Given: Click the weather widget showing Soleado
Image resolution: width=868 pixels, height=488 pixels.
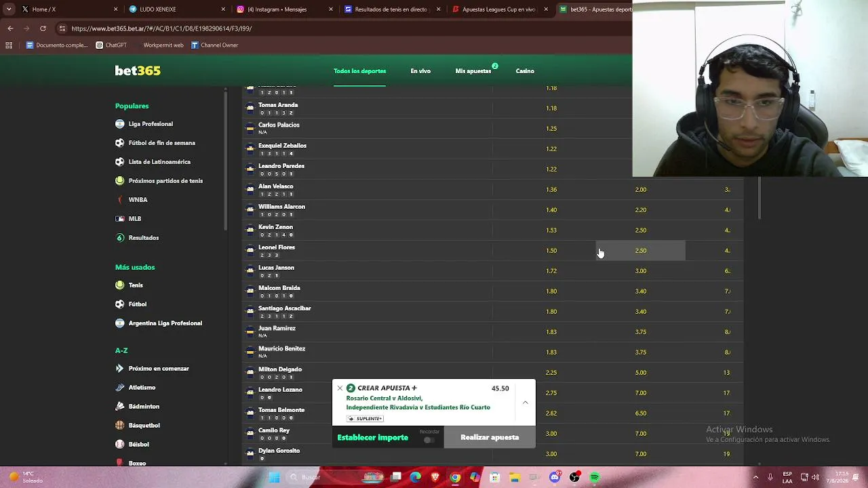Looking at the screenshot, I should 26,477.
